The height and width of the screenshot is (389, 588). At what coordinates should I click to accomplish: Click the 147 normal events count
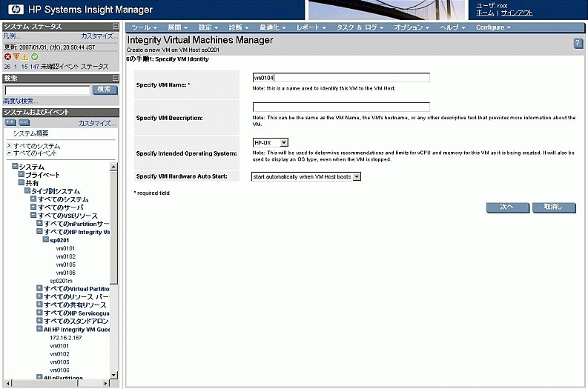pos(35,67)
